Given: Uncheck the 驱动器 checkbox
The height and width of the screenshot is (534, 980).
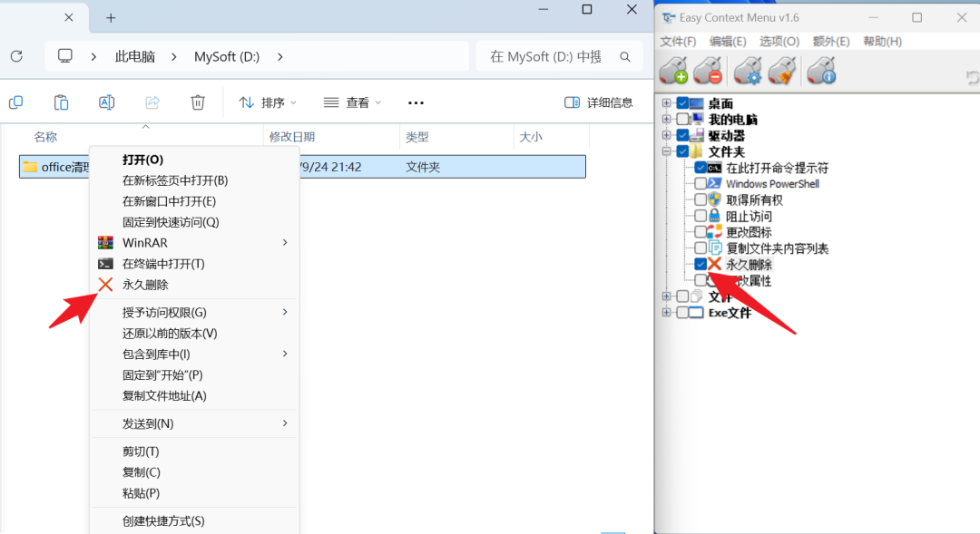Looking at the screenshot, I should [x=682, y=135].
